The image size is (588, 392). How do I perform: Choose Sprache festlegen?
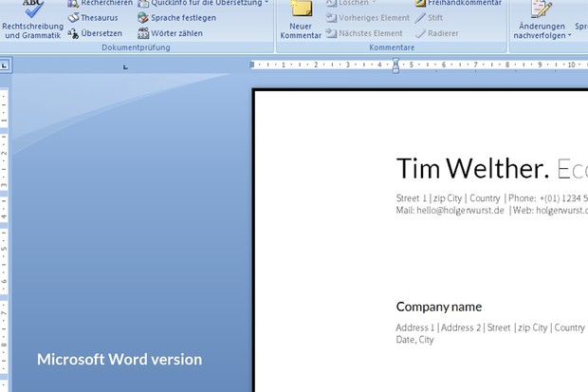pyautogui.click(x=176, y=18)
